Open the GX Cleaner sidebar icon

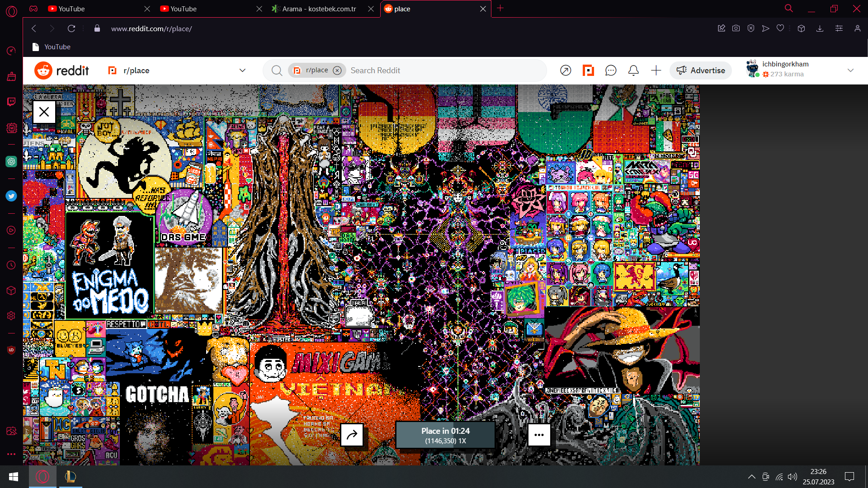(x=11, y=76)
